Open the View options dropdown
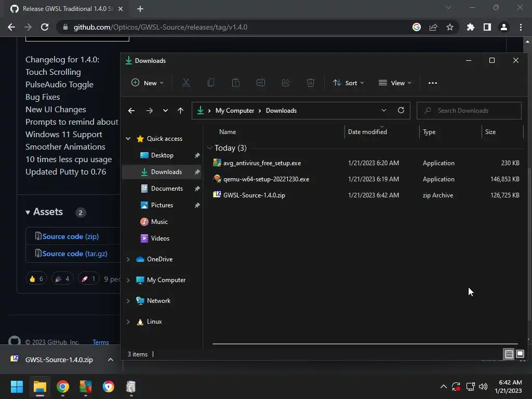This screenshot has width=532, height=399. [395, 83]
